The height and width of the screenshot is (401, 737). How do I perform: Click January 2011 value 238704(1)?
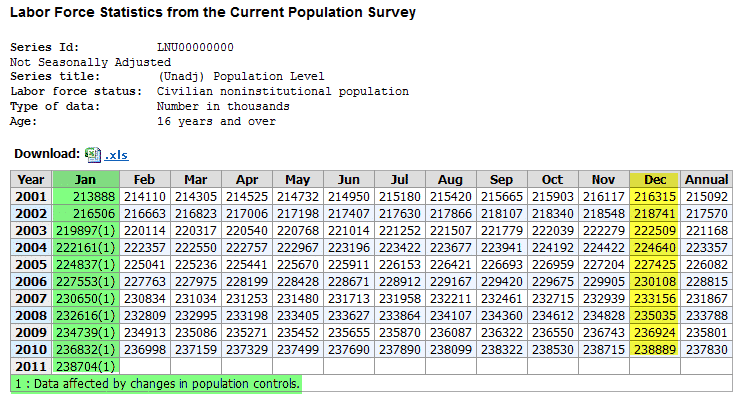[x=84, y=367]
